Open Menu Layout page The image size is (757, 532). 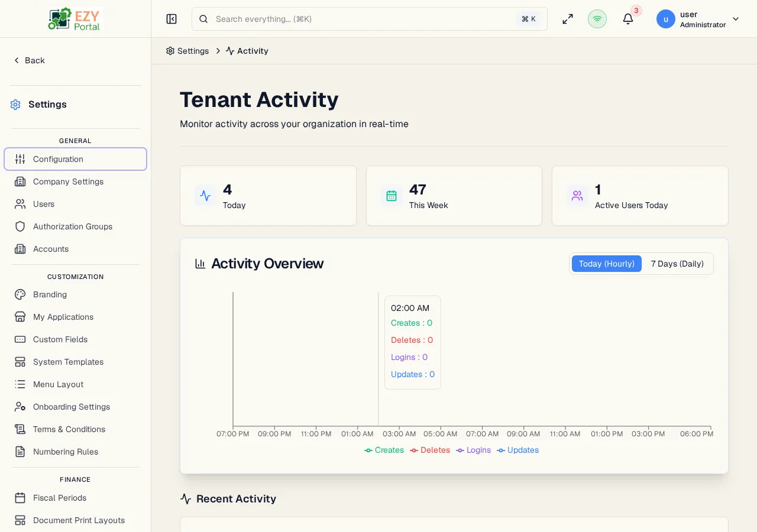point(75,384)
